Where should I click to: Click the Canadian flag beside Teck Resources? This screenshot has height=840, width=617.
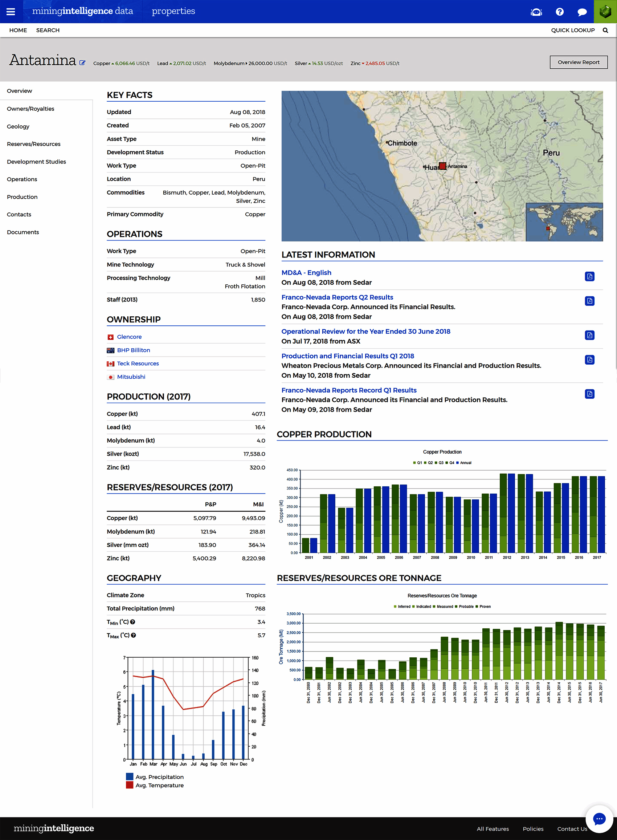tap(111, 364)
